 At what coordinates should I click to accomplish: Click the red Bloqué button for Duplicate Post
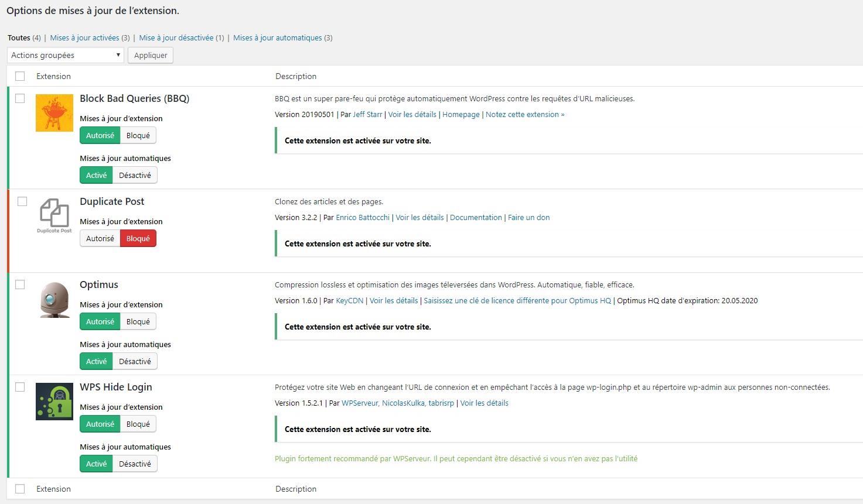138,238
